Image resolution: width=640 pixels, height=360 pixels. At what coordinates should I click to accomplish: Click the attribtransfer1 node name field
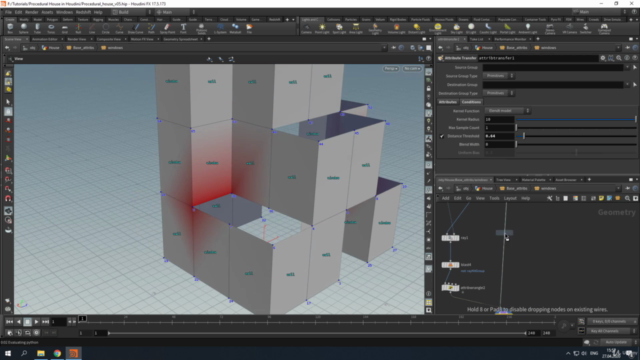[537, 58]
